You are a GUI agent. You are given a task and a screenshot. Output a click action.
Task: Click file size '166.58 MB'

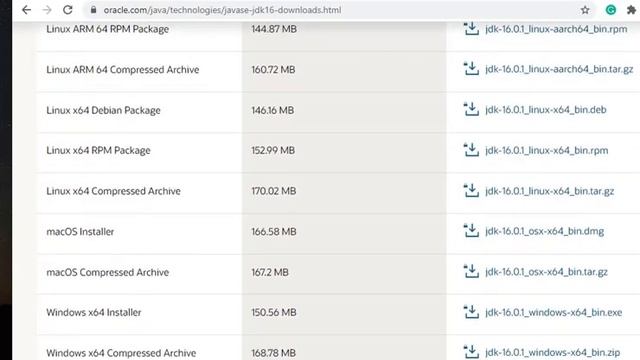(x=273, y=231)
